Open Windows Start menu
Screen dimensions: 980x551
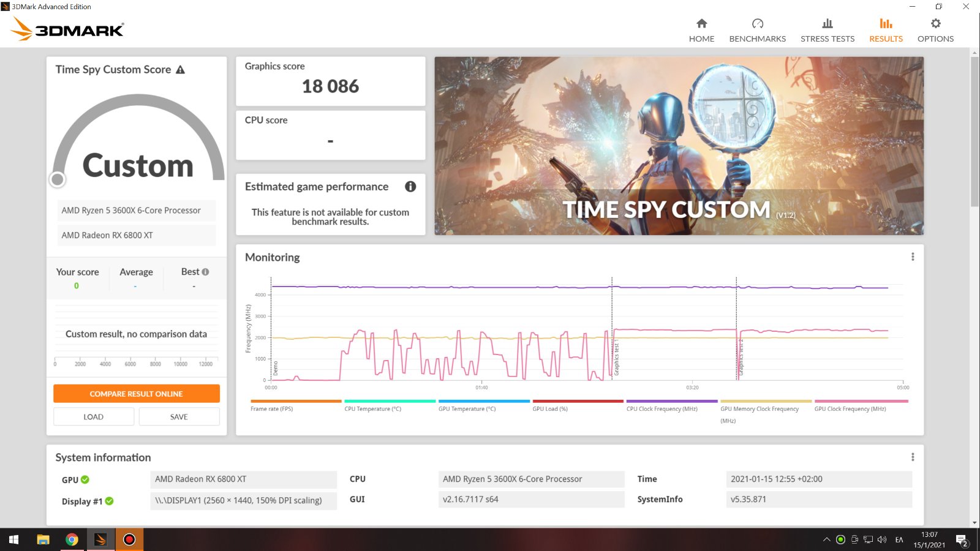pos(13,539)
